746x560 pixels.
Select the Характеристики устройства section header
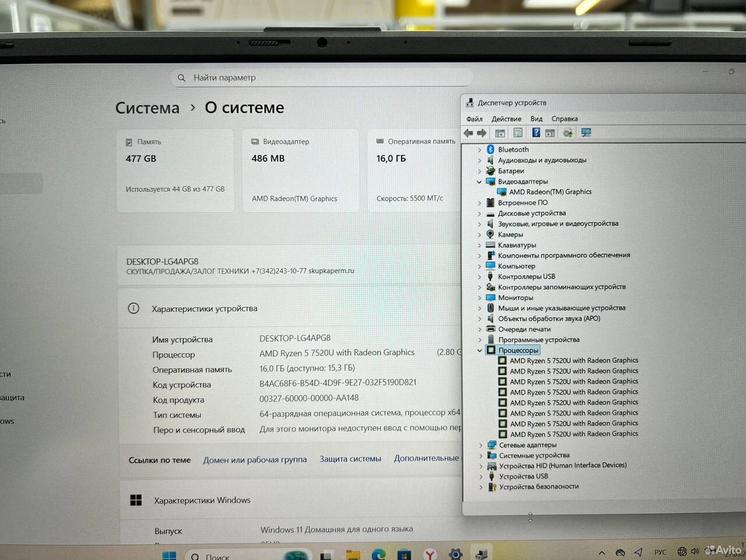click(x=205, y=308)
